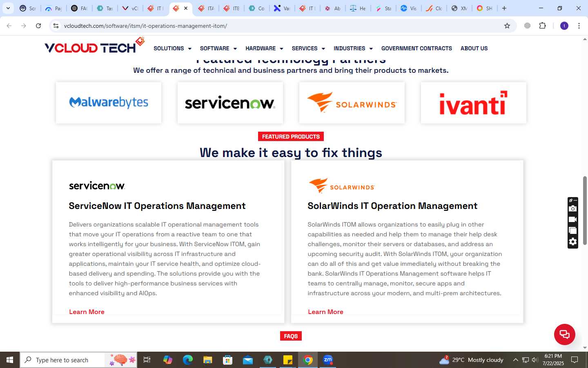Click browser forward arrow
The width and height of the screenshot is (588, 368).
24,26
